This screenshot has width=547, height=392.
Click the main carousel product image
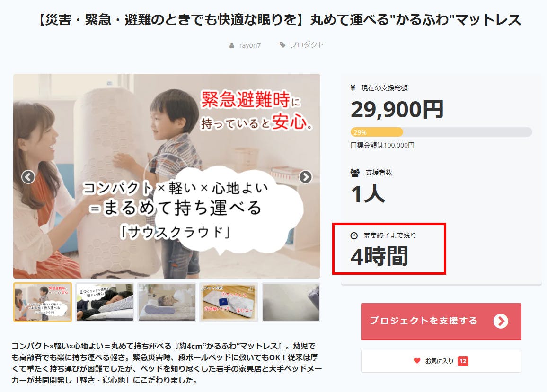click(x=167, y=176)
